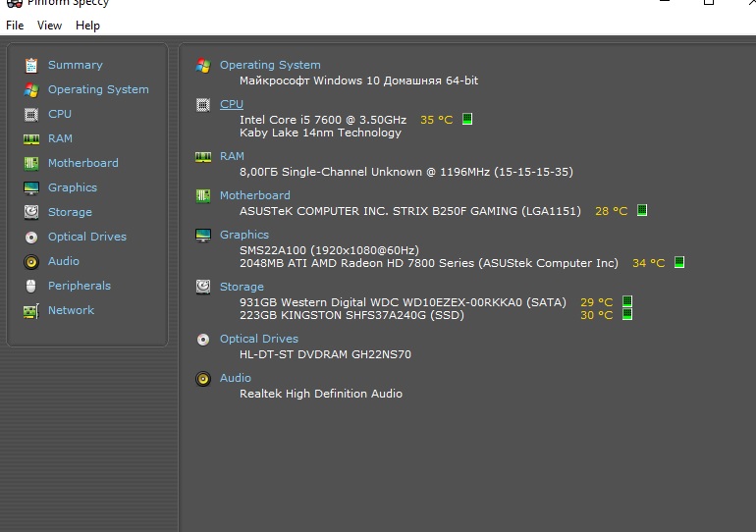Click the Optical Drives disc icon in sidebar
This screenshot has width=756, height=532.
(x=31, y=238)
